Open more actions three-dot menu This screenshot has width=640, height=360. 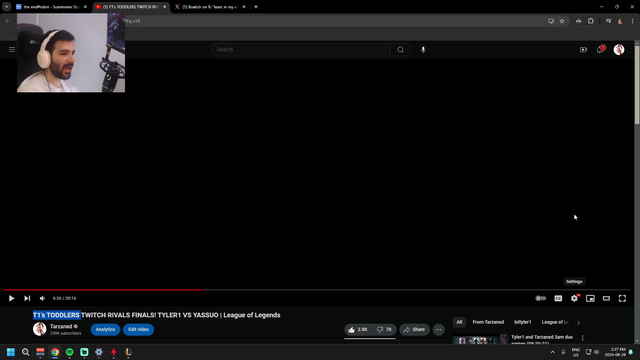pyautogui.click(x=438, y=329)
